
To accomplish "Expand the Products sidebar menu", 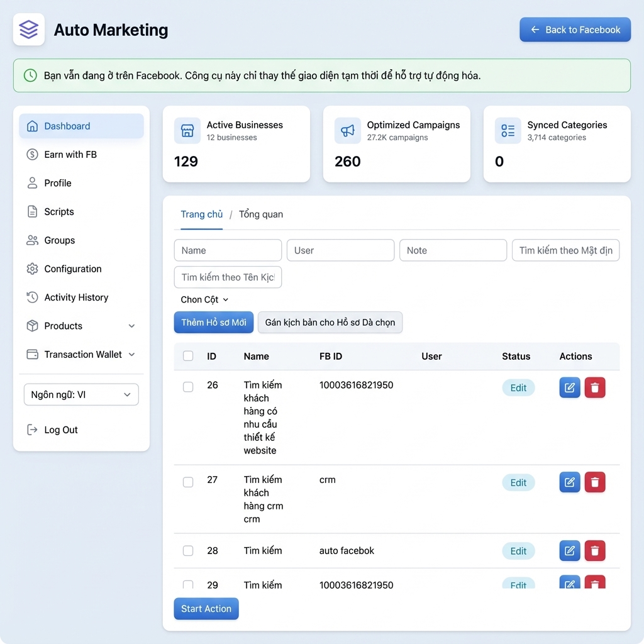I will tap(80, 326).
